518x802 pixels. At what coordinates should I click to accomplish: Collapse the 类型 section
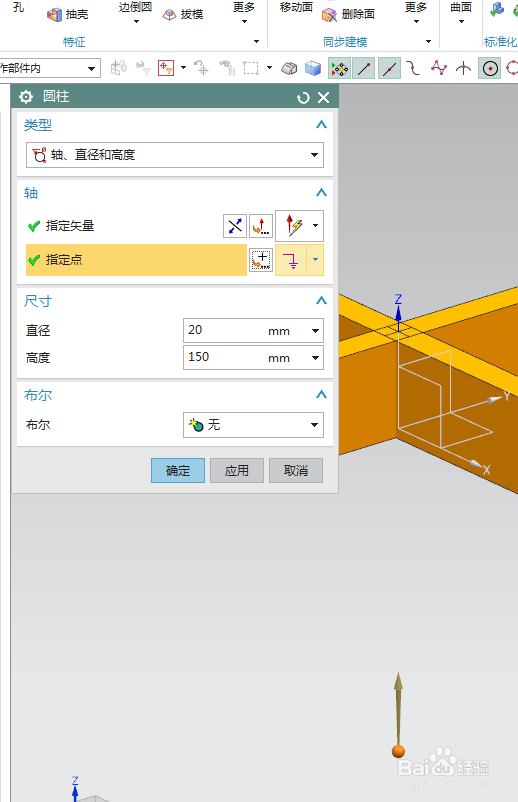point(321,124)
